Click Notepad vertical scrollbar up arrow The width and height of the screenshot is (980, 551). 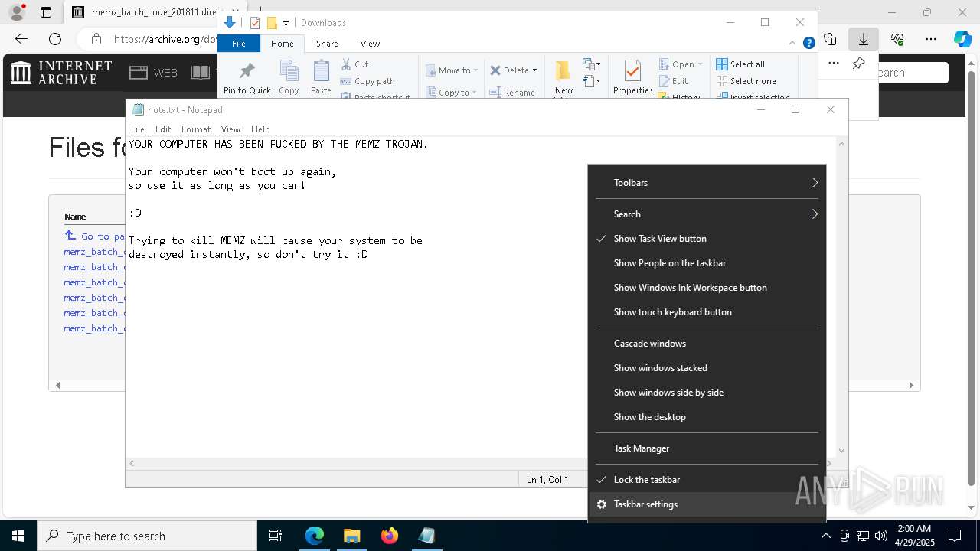click(x=841, y=144)
